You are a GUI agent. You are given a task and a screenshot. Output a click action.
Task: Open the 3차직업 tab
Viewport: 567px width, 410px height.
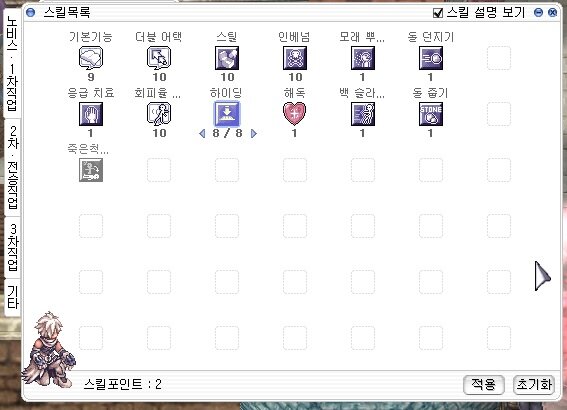13,247
